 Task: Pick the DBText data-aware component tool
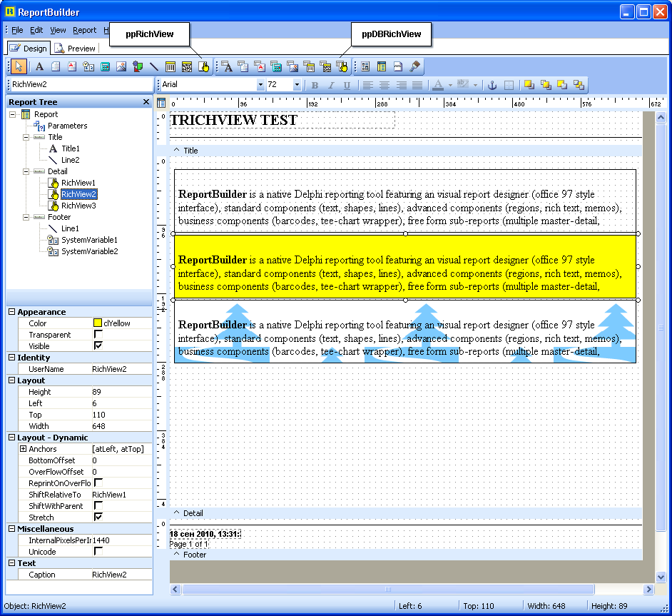(227, 66)
